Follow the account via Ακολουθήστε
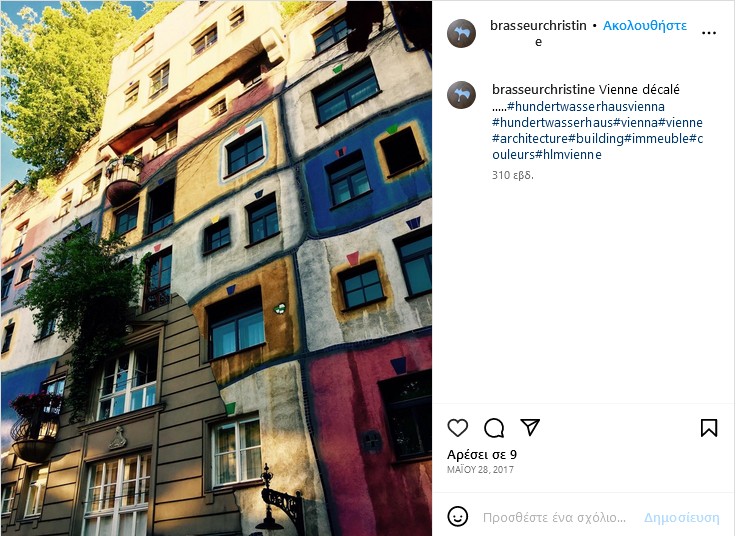The height and width of the screenshot is (536, 736). [644, 26]
